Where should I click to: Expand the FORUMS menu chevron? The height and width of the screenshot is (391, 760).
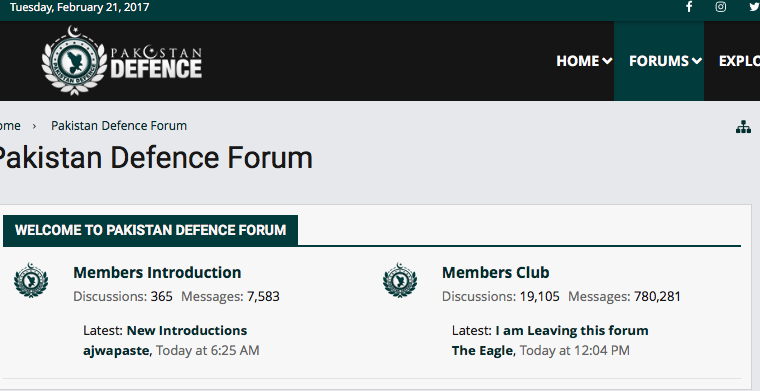697,61
